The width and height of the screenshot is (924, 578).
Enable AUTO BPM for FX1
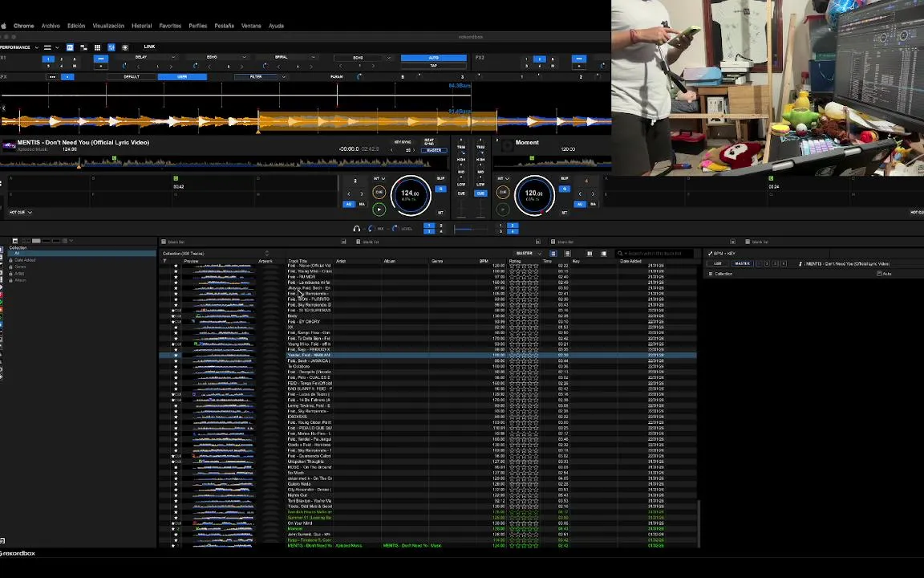click(434, 58)
